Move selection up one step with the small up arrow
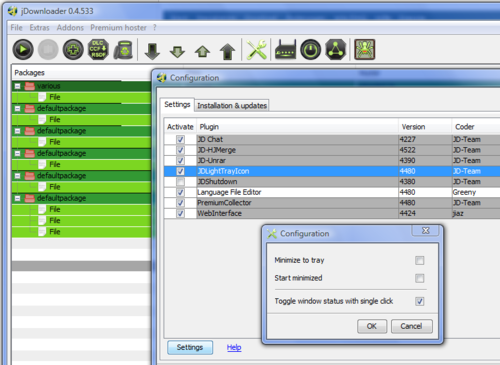 tap(202, 52)
